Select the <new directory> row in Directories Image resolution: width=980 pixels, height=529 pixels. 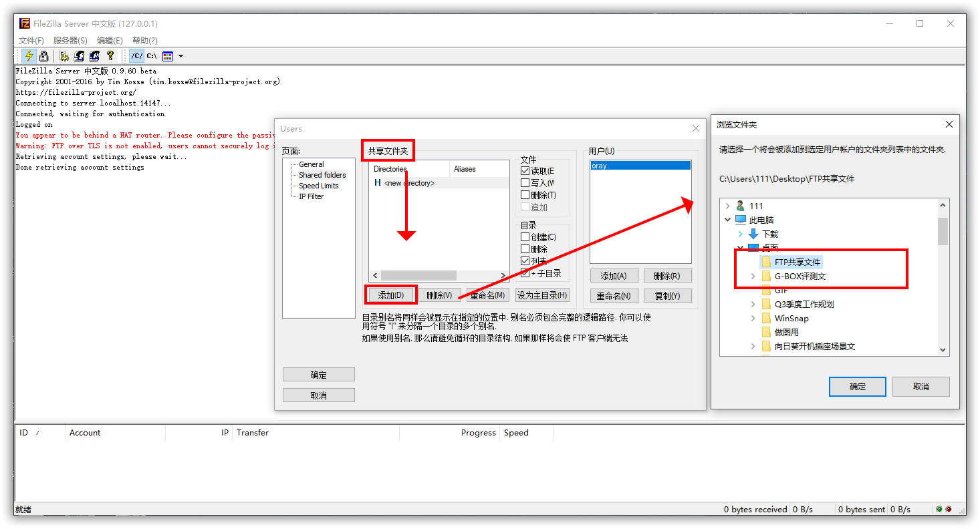coord(439,182)
